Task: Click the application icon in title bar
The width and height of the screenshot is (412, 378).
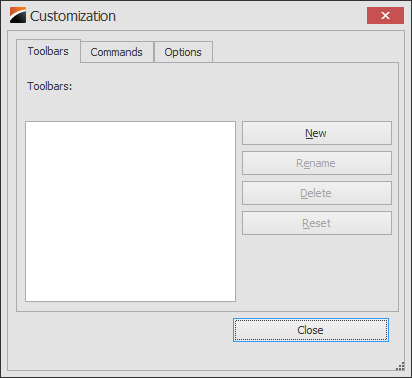Action: 18,15
